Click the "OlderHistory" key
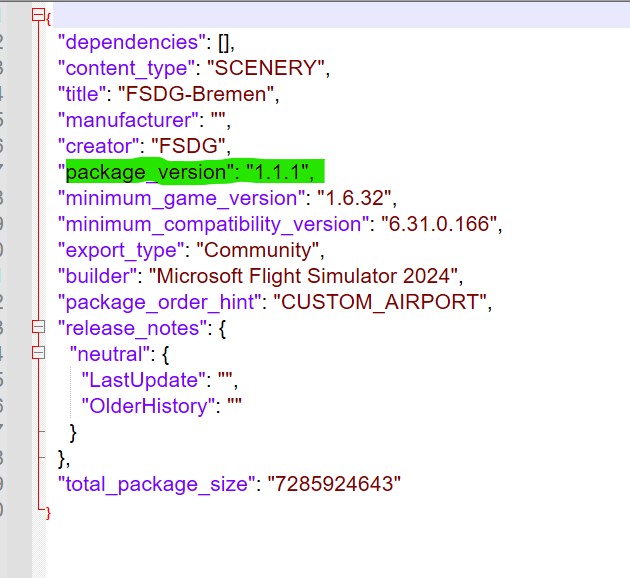Image resolution: width=630 pixels, height=578 pixels. (x=150, y=405)
